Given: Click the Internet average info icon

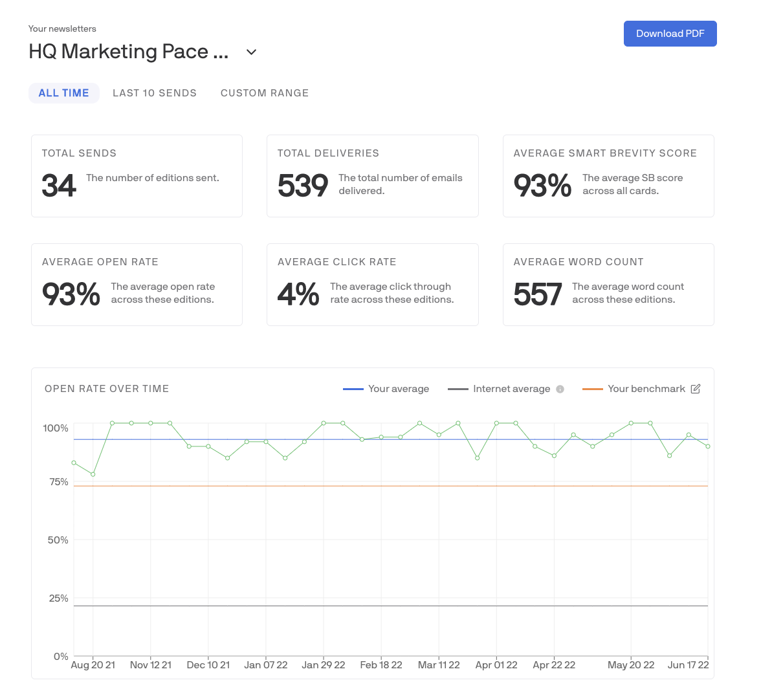Looking at the screenshot, I should pyautogui.click(x=559, y=389).
